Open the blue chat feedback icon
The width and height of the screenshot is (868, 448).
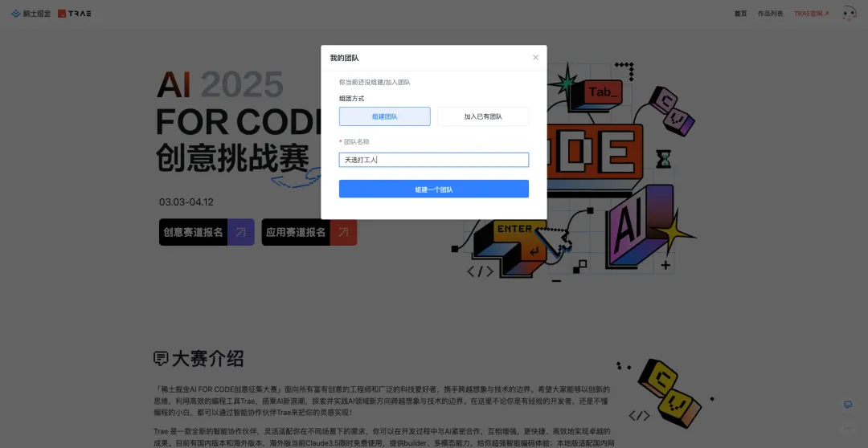pyautogui.click(x=848, y=405)
